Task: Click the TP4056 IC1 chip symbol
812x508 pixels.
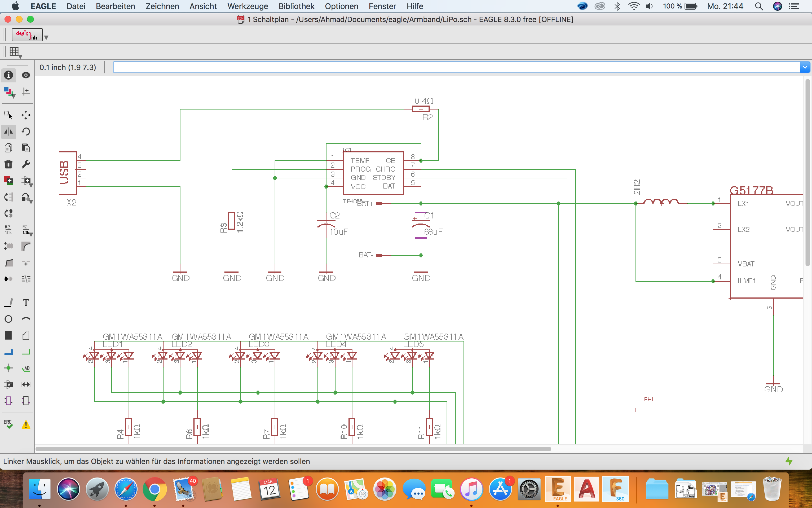Action: [373, 173]
